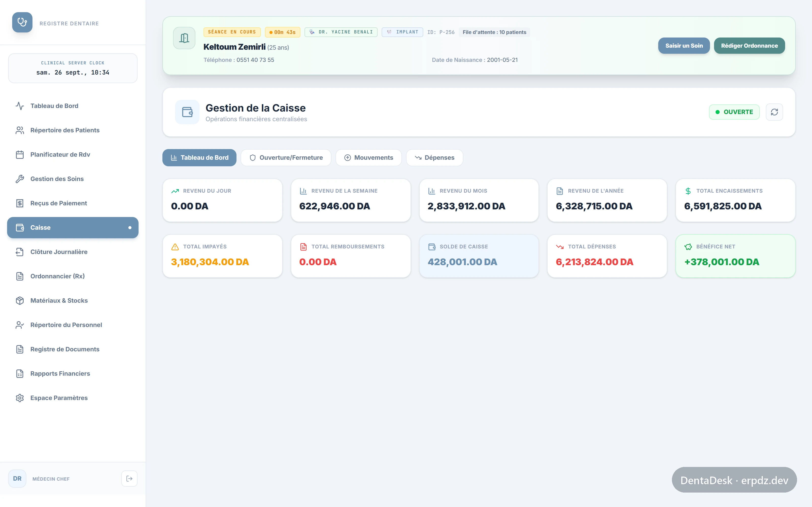The height and width of the screenshot is (507, 812).
Task: Click the wallet icon beside Gestion de la Caisse
Action: [187, 112]
